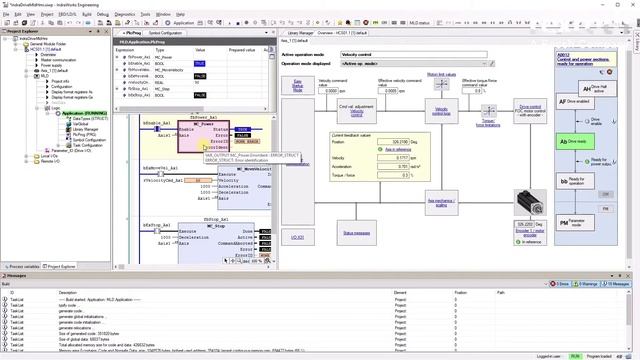Click the yellow star toolbar icon
The width and height of the screenshot is (640, 360).
click(x=340, y=23)
